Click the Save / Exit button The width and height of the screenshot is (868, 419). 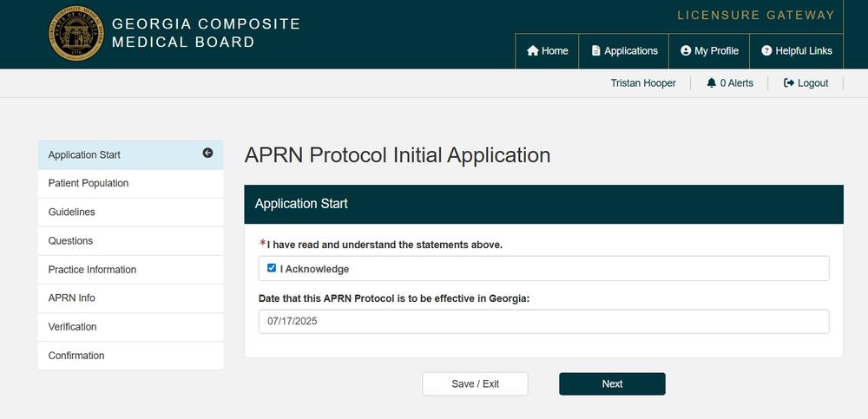click(475, 383)
